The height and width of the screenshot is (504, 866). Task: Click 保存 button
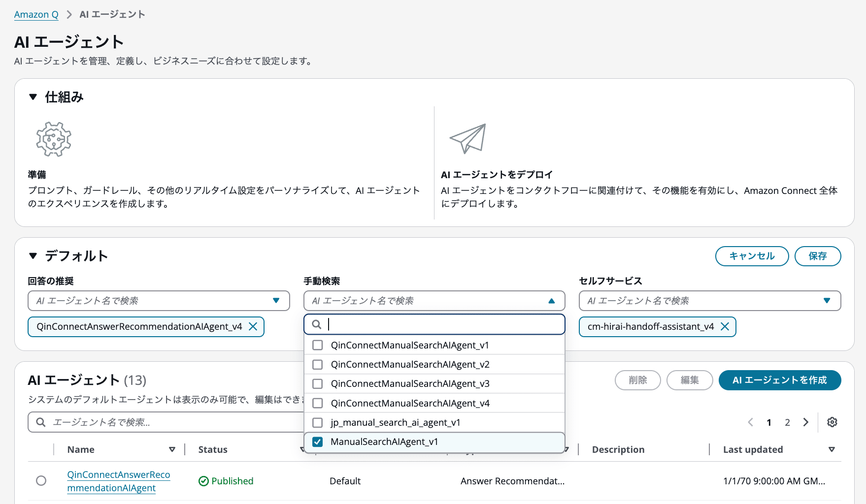click(x=818, y=256)
